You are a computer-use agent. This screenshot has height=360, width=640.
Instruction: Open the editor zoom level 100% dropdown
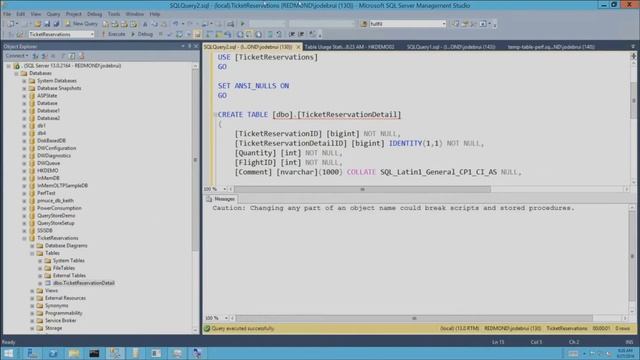tap(224, 189)
